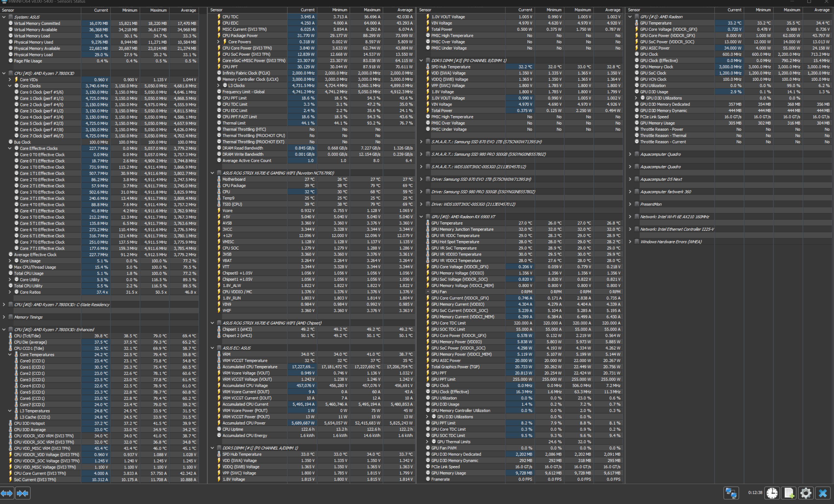The image size is (834, 504).
Task: Click lightning icon beside GPU PPT Limit 255.000 W
Action: tap(428, 379)
